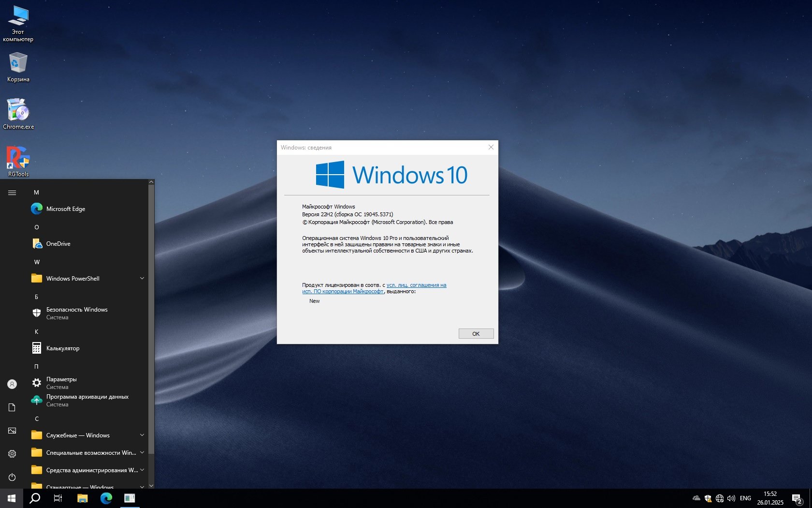Click the power icon in Start menu
The height and width of the screenshot is (508, 812).
pos(12,477)
